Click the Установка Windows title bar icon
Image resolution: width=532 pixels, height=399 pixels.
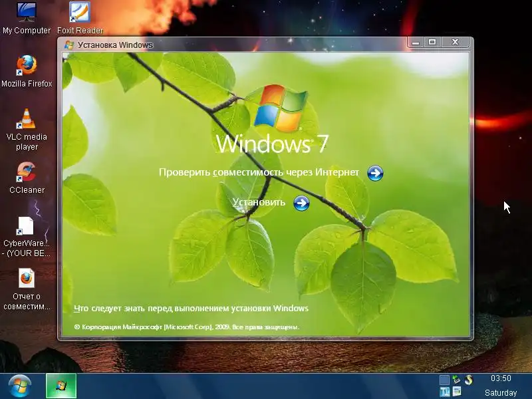click(x=69, y=45)
